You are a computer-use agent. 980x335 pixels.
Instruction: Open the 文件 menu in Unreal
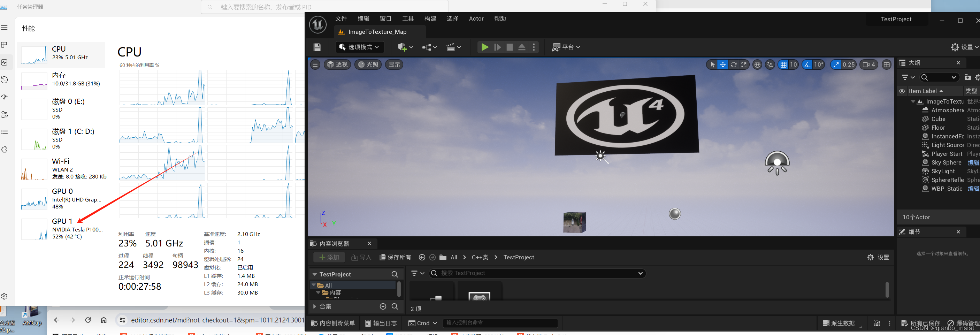[x=341, y=19]
